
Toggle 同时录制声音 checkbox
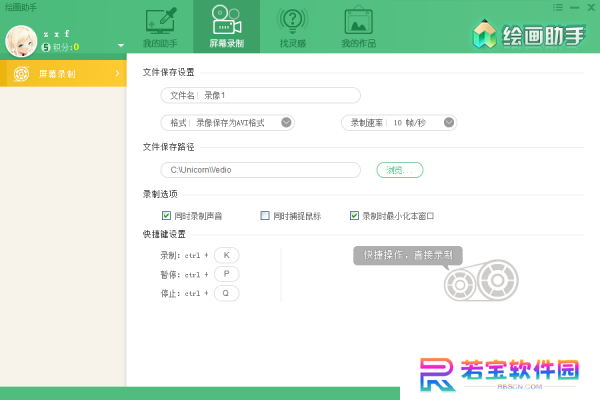[x=166, y=216]
